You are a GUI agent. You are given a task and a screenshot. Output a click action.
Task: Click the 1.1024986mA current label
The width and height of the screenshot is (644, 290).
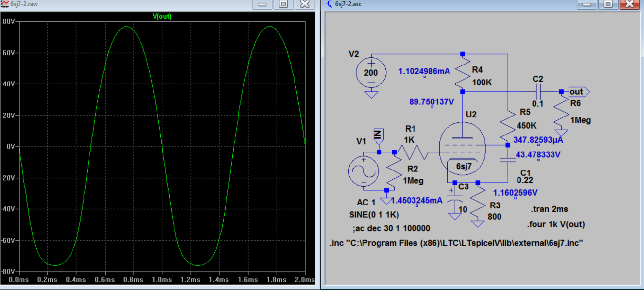tap(424, 72)
